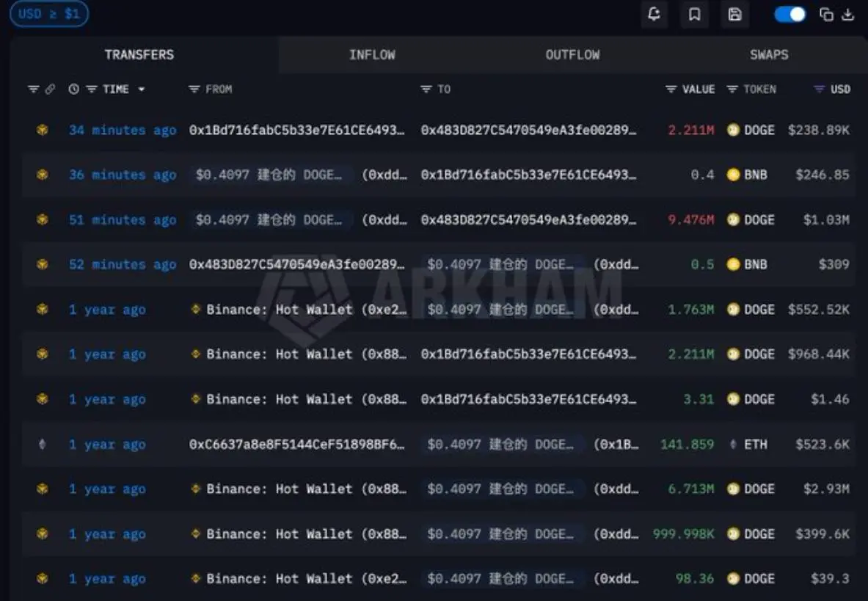Click from address 0x483D827C5470549eA3fe00289 in 52 minutes row
The image size is (868, 601).
click(x=296, y=264)
